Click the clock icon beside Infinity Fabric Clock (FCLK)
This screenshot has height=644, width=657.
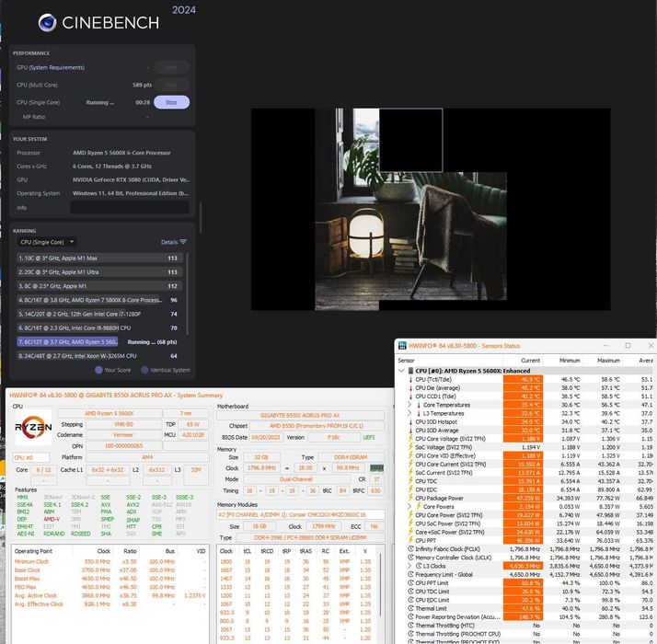point(410,549)
